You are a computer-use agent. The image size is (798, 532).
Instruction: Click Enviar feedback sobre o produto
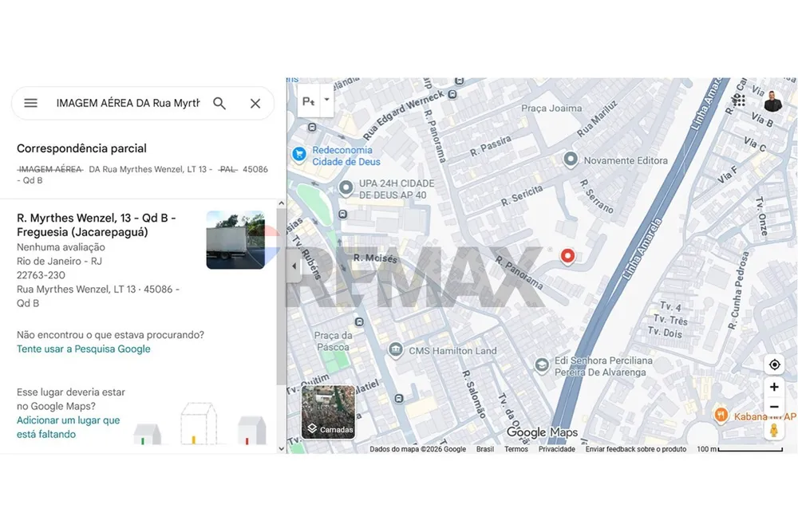pos(636,449)
